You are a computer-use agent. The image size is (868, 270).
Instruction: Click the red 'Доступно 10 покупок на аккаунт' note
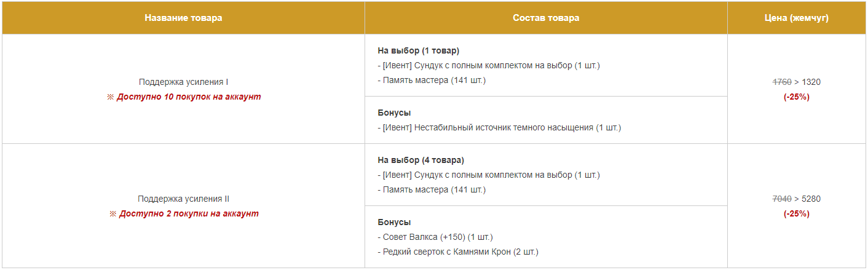click(x=184, y=97)
